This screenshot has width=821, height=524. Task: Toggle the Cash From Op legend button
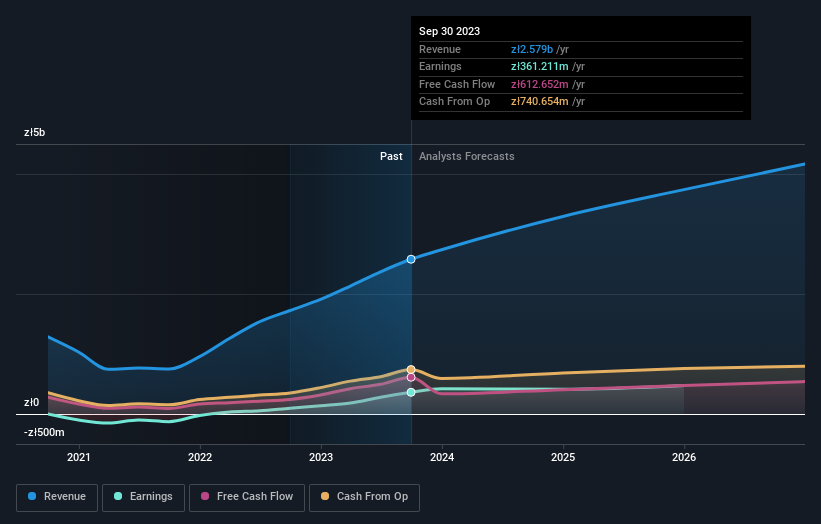(364, 497)
